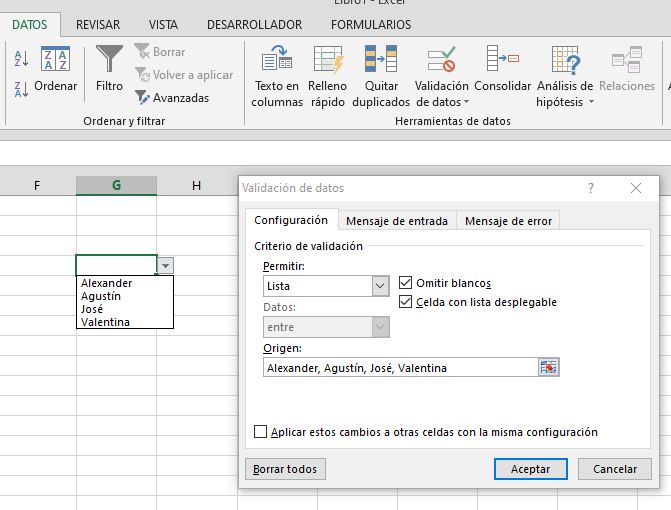
Task: Toggle Celda con lista desplegable checkbox
Action: [x=405, y=302]
